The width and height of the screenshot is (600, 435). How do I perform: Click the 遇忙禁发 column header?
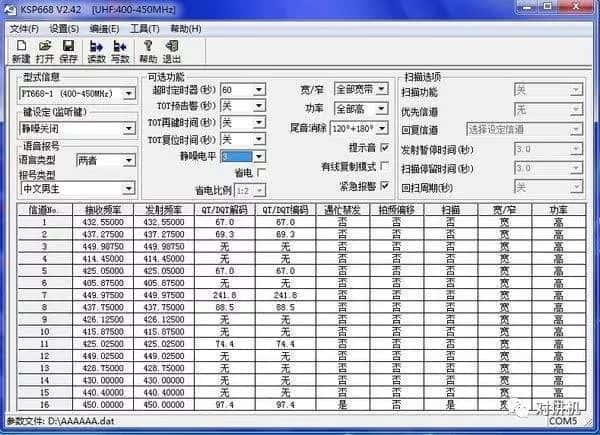point(342,210)
